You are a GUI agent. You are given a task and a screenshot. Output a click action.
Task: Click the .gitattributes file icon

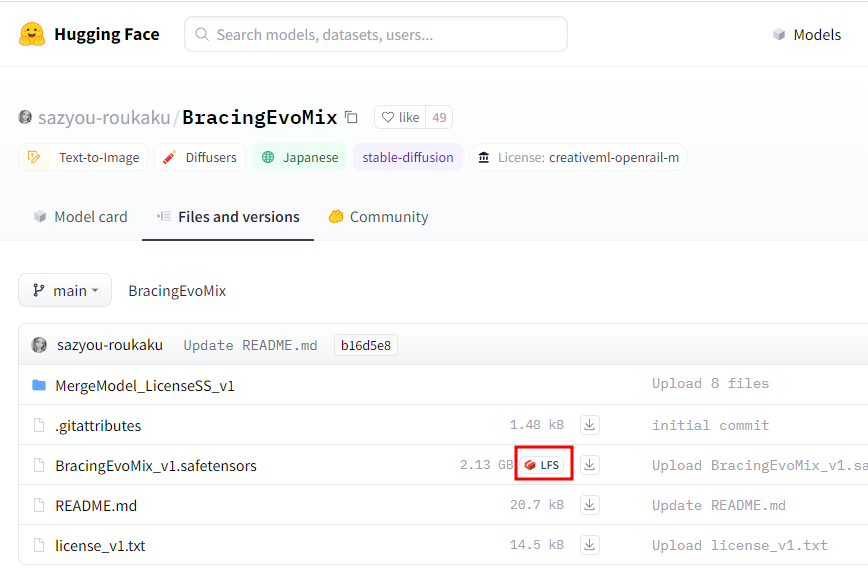[39, 425]
